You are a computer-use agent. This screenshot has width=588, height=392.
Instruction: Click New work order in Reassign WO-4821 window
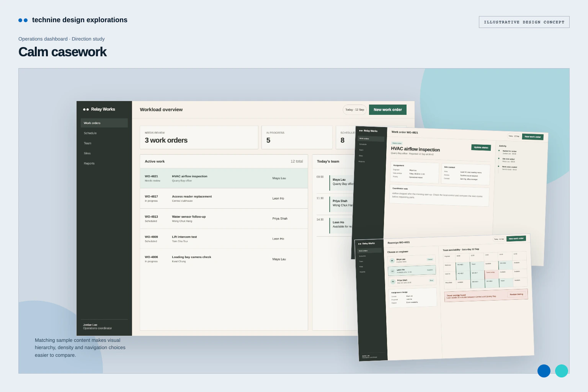[x=516, y=238]
